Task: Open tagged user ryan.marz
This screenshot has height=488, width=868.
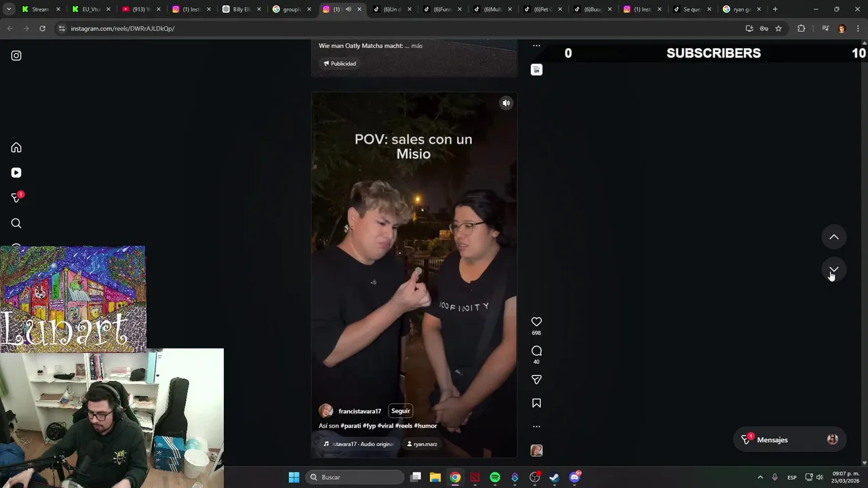Action: (422, 444)
